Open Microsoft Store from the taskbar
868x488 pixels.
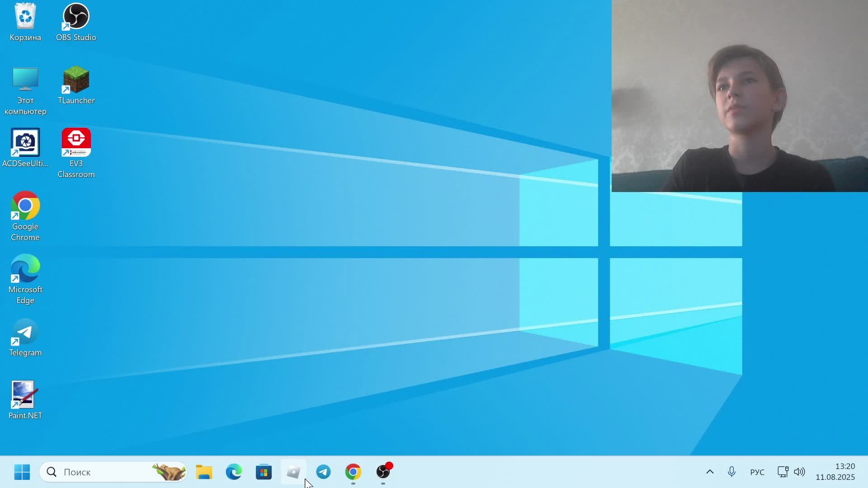(264, 472)
